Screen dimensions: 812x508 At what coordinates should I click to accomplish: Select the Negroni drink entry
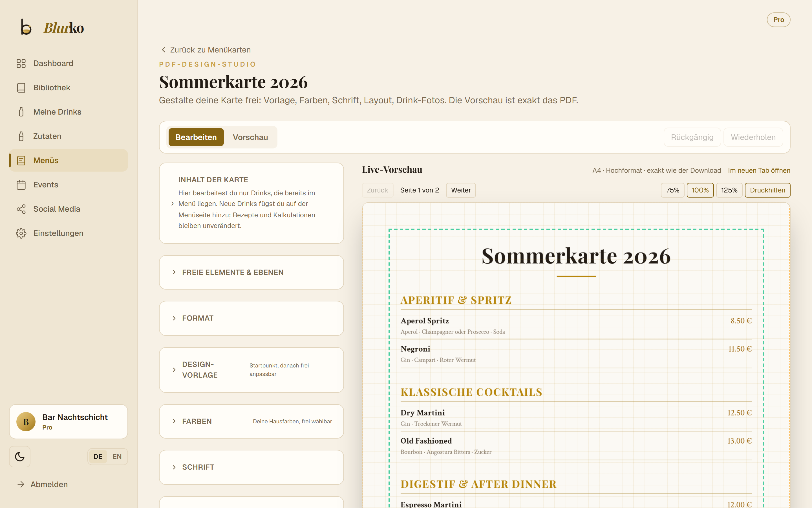[576, 353]
